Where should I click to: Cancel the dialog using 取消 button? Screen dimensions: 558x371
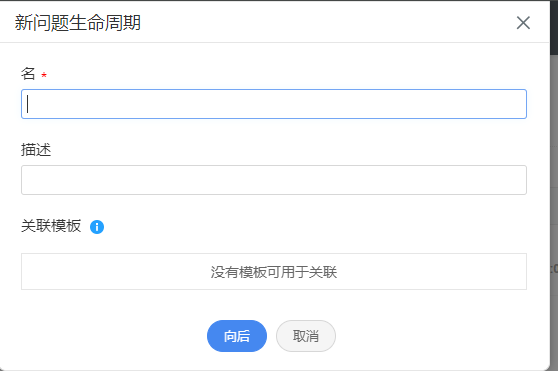pyautogui.click(x=306, y=336)
